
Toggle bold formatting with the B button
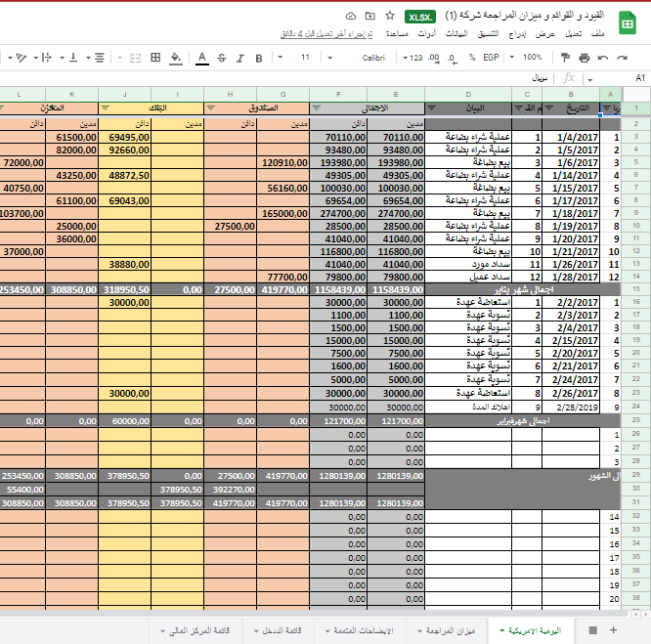click(x=259, y=58)
